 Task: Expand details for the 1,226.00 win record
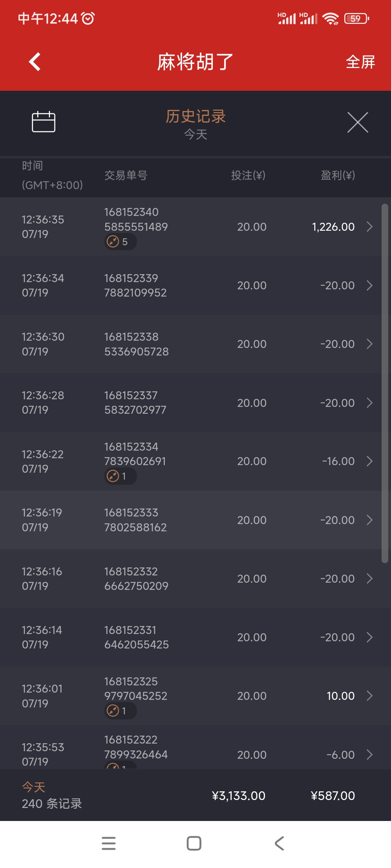[369, 227]
